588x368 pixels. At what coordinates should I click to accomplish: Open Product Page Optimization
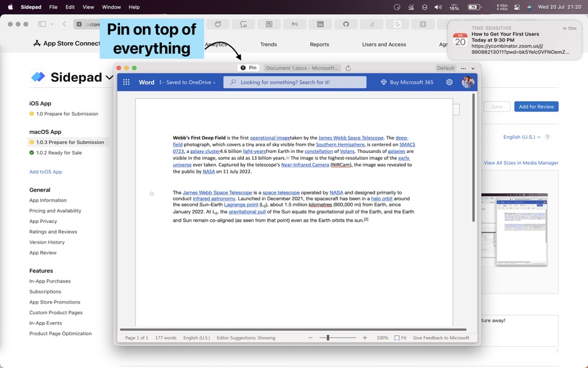tap(61, 333)
